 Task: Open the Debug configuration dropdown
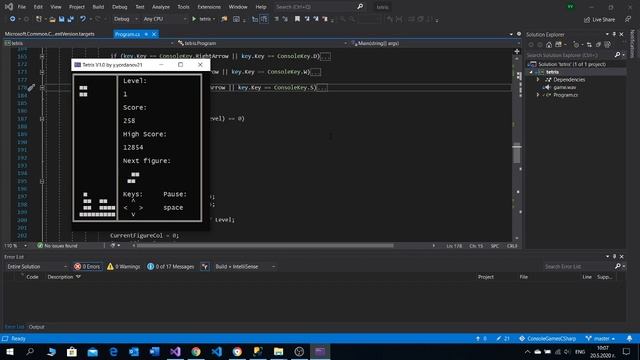126,19
